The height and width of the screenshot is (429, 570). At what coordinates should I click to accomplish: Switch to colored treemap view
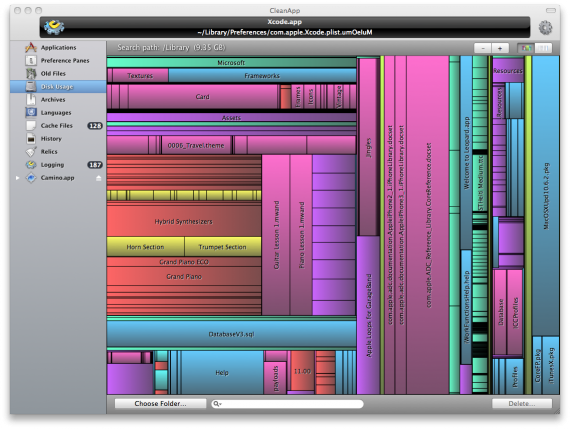pyautogui.click(x=526, y=48)
